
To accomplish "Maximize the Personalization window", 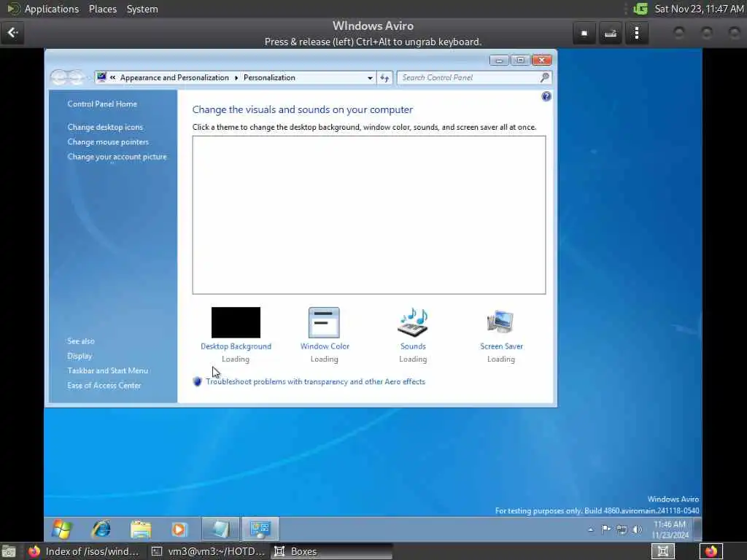I will click(520, 60).
